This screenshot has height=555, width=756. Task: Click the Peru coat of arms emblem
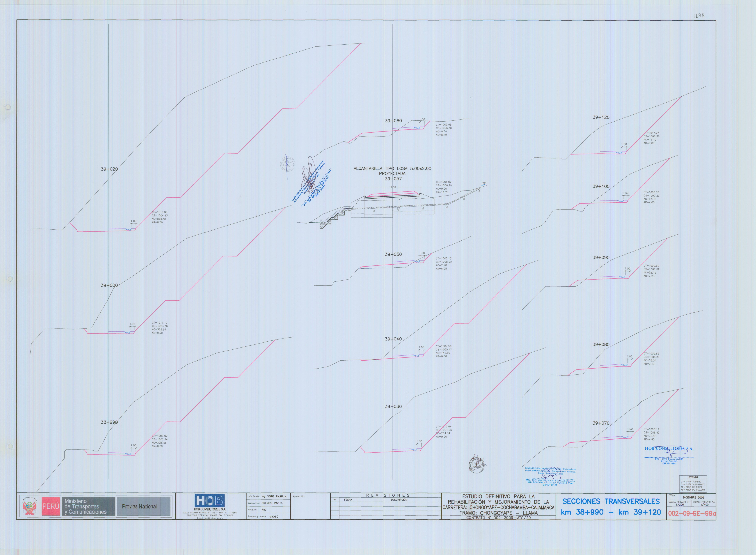30,506
